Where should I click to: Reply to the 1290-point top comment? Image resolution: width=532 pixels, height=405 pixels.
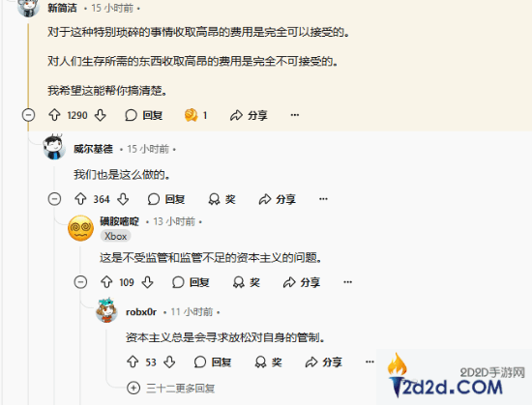(144, 115)
